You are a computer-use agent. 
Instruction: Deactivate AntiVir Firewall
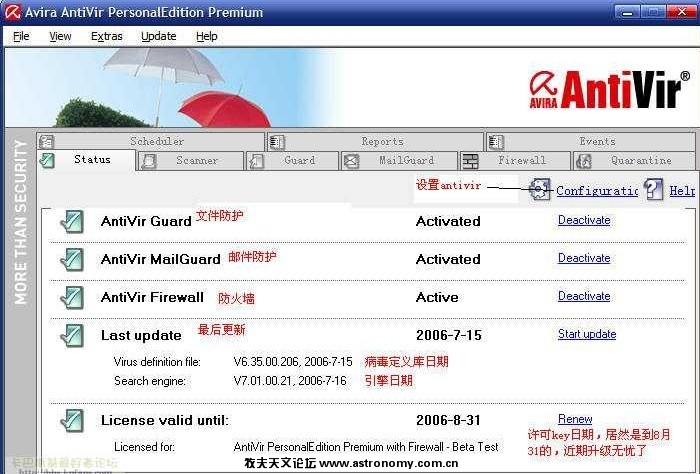pyautogui.click(x=584, y=296)
